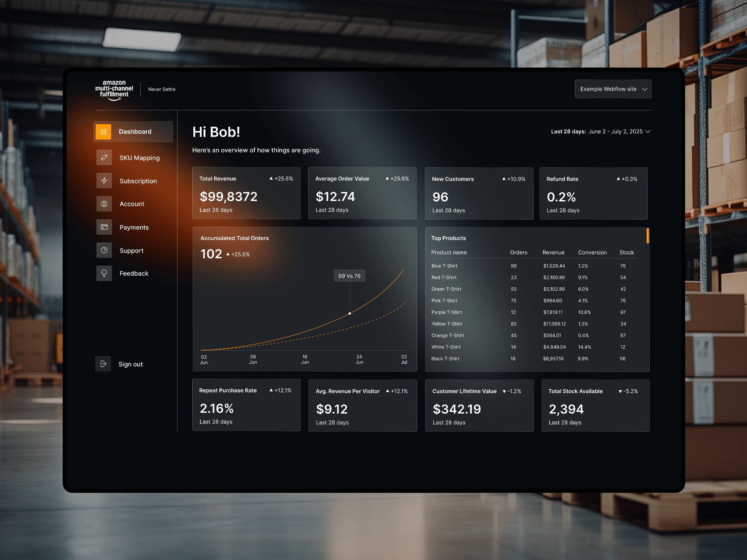Click the Account person icon

104,204
